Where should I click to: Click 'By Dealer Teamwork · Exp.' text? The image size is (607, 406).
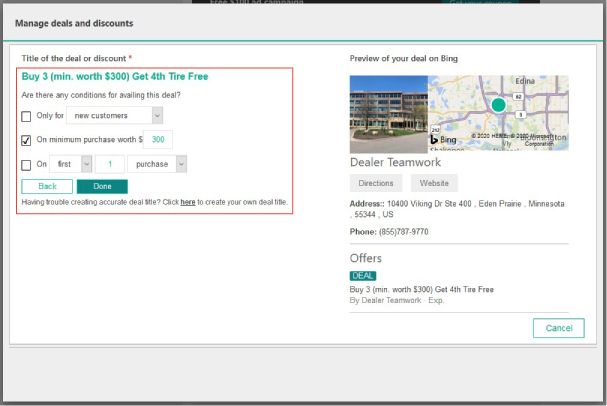pyautogui.click(x=397, y=300)
